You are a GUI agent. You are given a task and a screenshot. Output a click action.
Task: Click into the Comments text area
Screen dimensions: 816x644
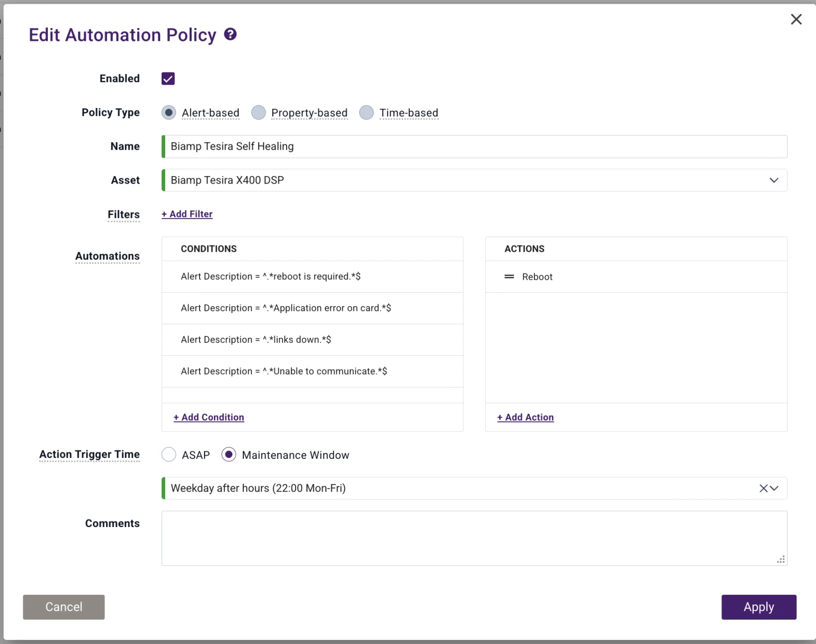[475, 538]
